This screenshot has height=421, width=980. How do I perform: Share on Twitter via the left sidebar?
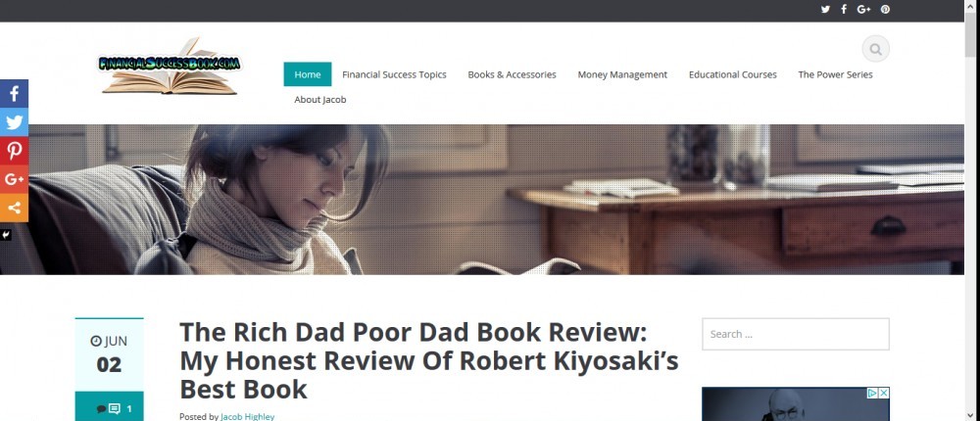14,121
